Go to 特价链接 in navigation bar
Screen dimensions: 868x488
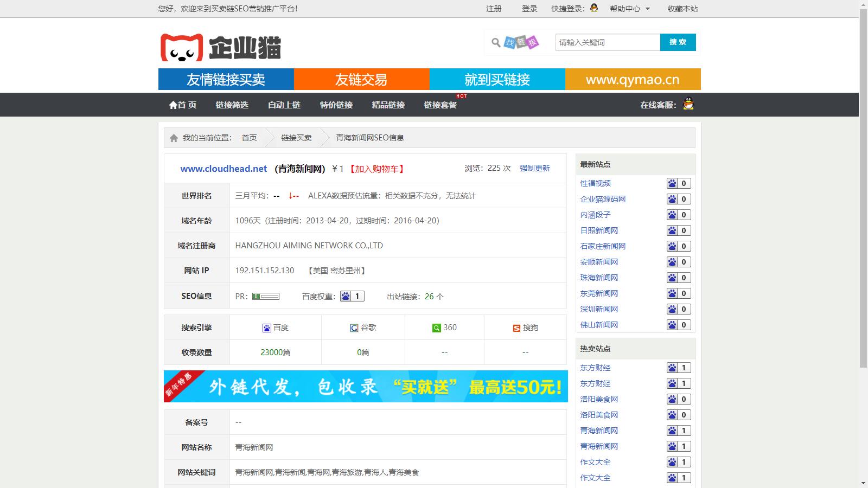tap(336, 105)
